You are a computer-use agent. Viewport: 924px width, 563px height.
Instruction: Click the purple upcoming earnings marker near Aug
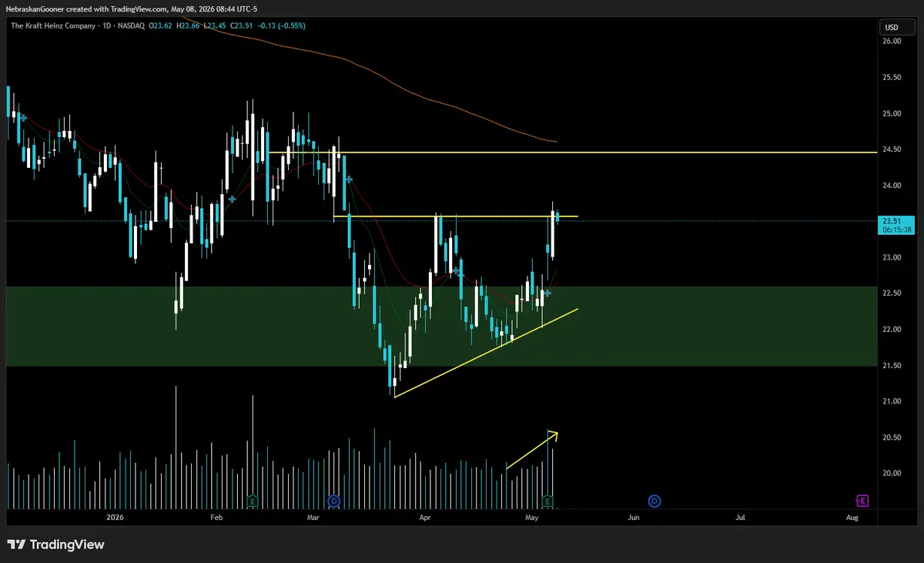click(862, 501)
